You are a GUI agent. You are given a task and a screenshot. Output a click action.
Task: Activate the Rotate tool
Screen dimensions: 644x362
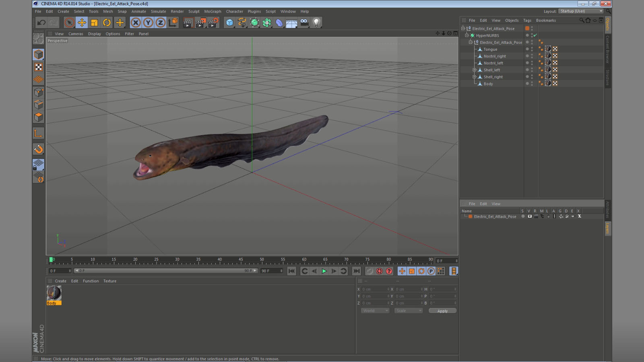point(107,23)
